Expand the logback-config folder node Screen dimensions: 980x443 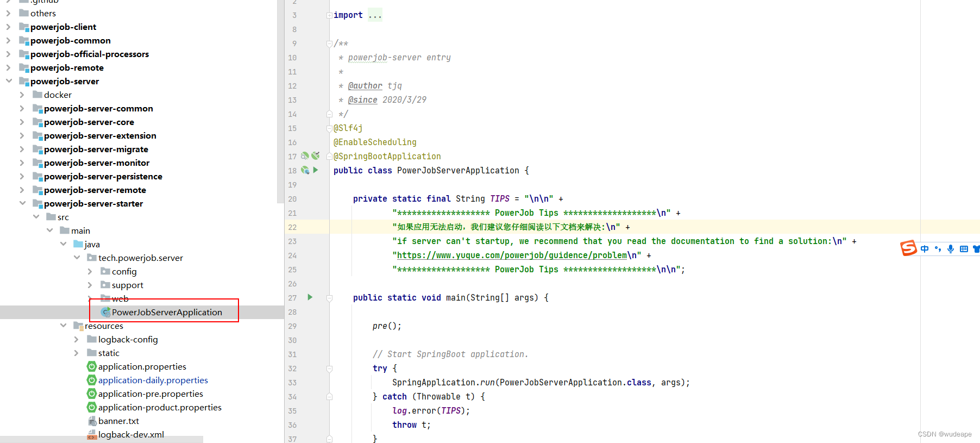point(77,339)
